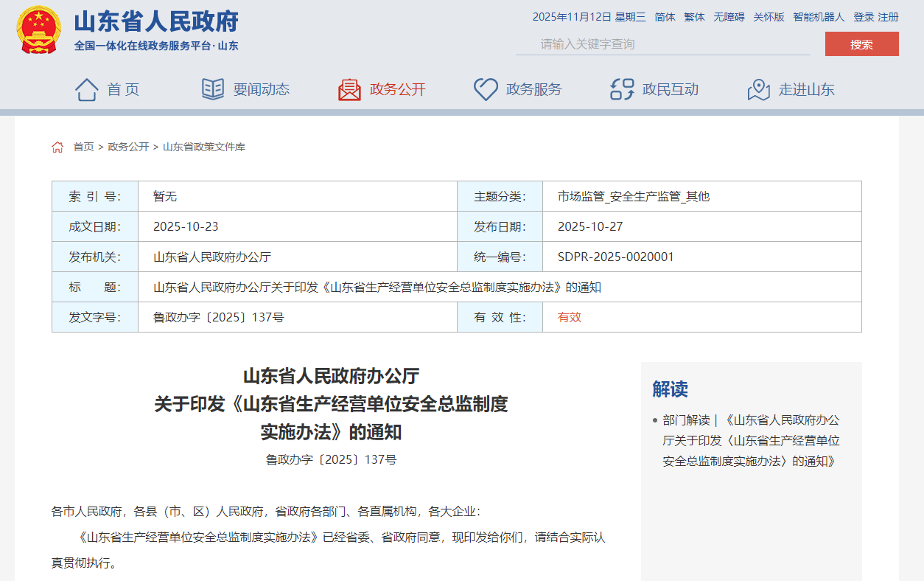924x581 pixels.
Task: Click the red envelope icon for 政务公开
Action: (x=349, y=90)
